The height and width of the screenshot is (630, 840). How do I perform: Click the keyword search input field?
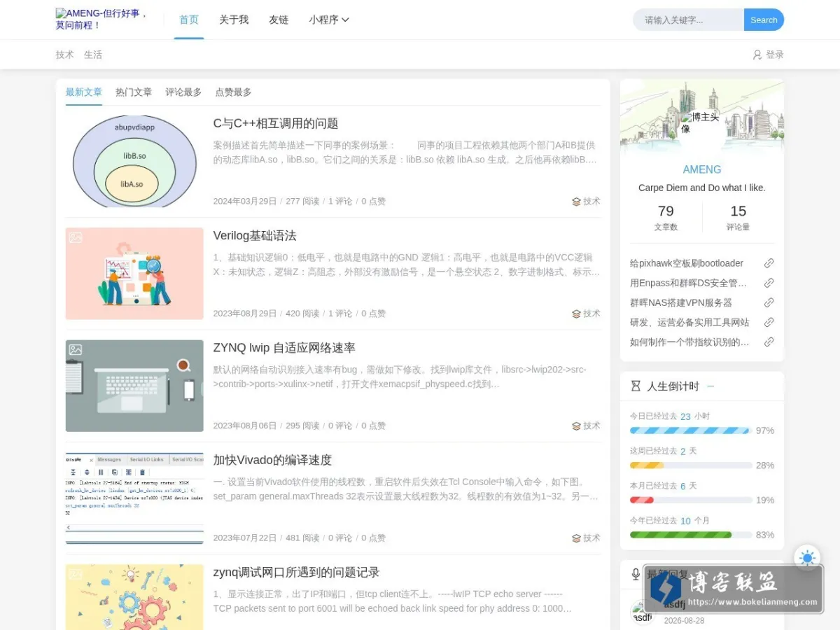coord(689,20)
